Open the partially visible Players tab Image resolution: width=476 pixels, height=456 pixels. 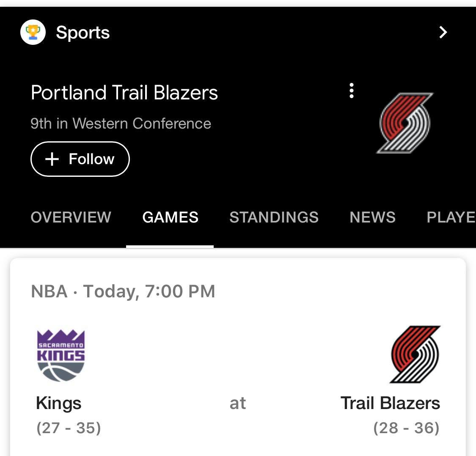tap(451, 217)
